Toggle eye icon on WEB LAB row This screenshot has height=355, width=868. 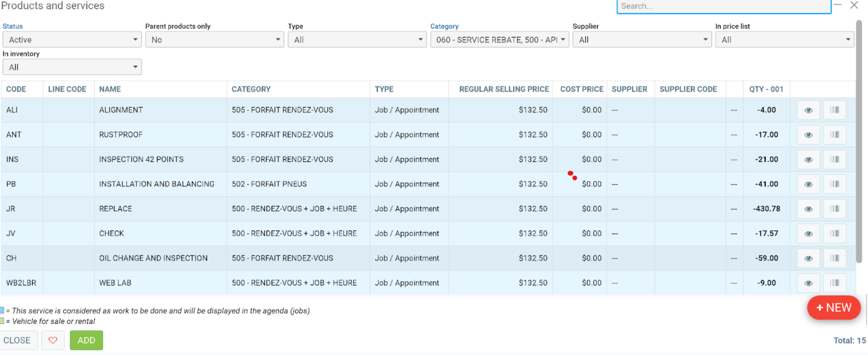pos(808,283)
